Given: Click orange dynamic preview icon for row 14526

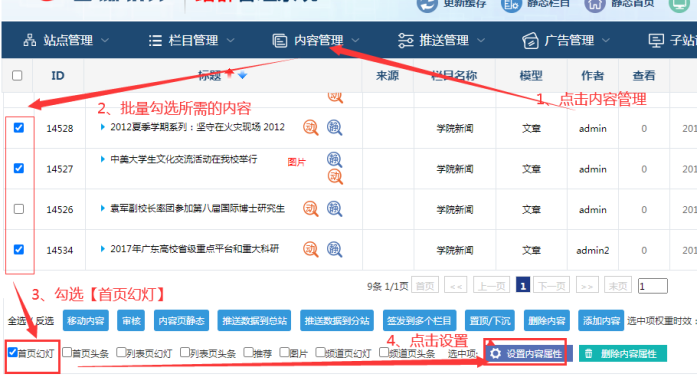Looking at the screenshot, I should coord(311,209).
